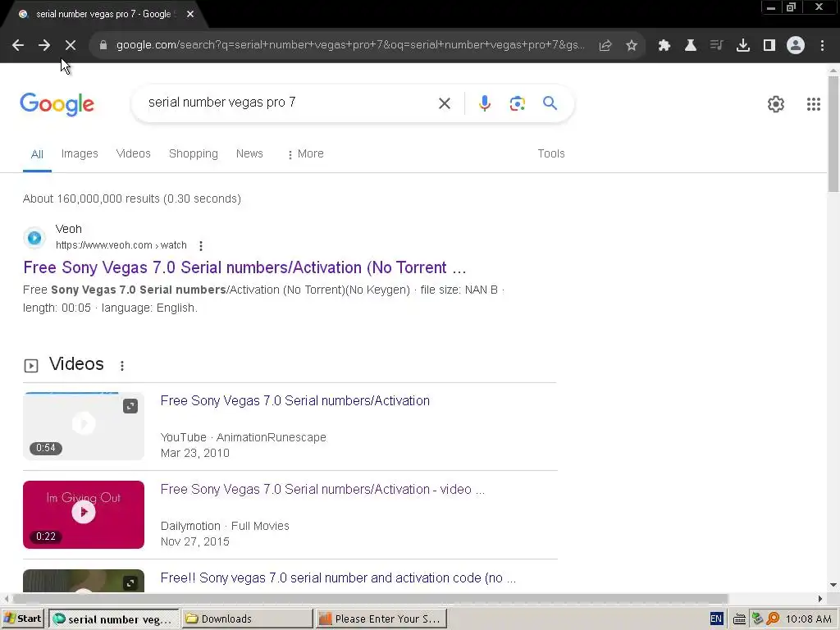This screenshot has width=840, height=630.
Task: Open Veoh result favicon
Action: [34, 237]
